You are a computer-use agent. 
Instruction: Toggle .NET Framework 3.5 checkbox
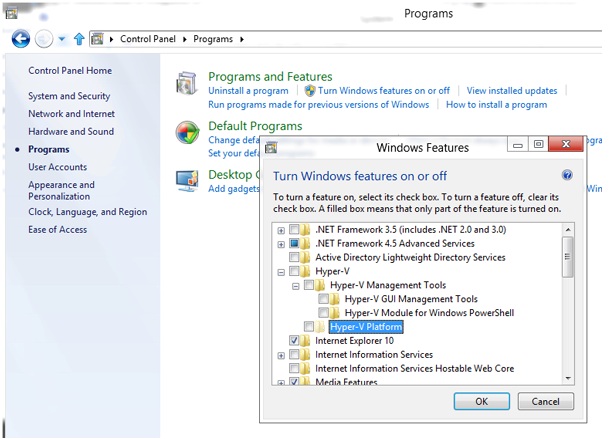294,229
